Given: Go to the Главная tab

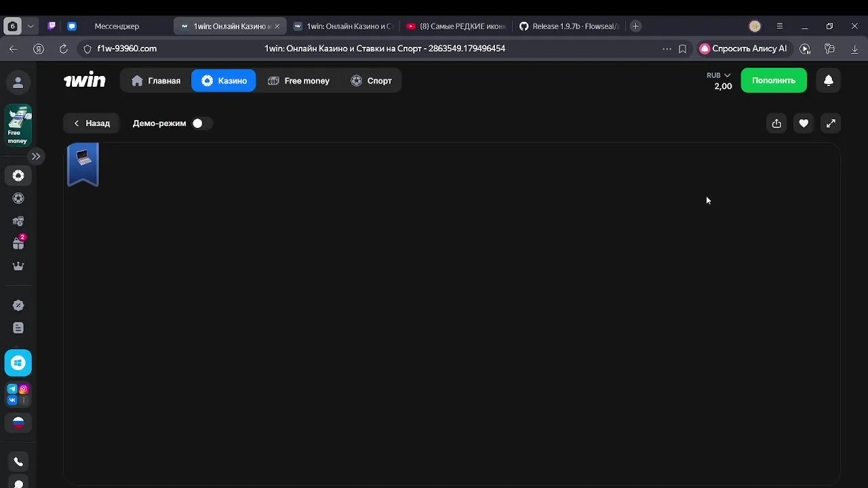Looking at the screenshot, I should (x=156, y=81).
